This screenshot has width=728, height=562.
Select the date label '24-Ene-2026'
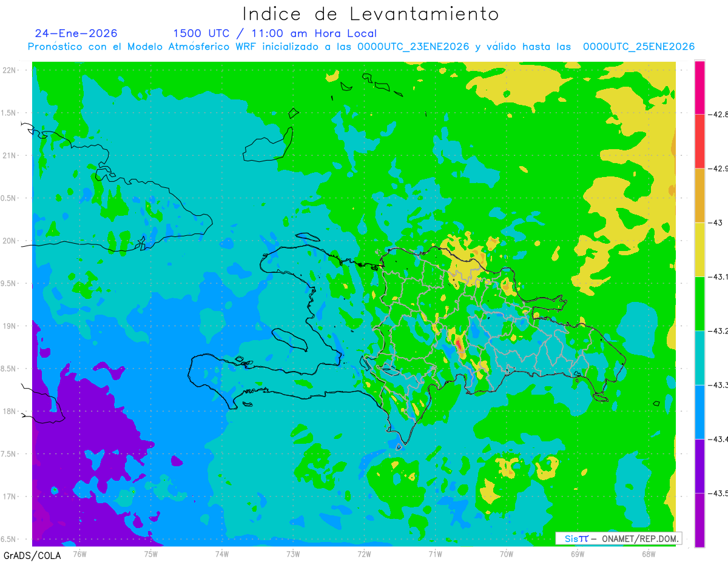[76, 33]
